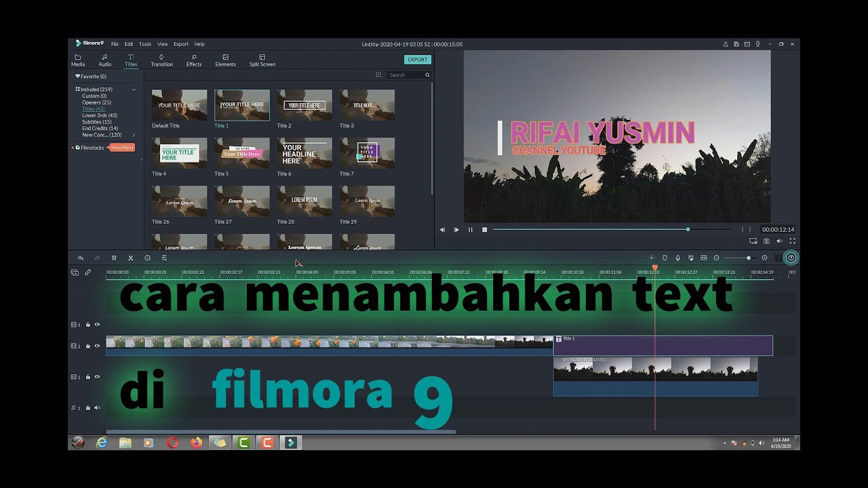The width and height of the screenshot is (868, 488).
Task: Click the redo arrow in the timeline toolbar
Action: click(x=97, y=258)
